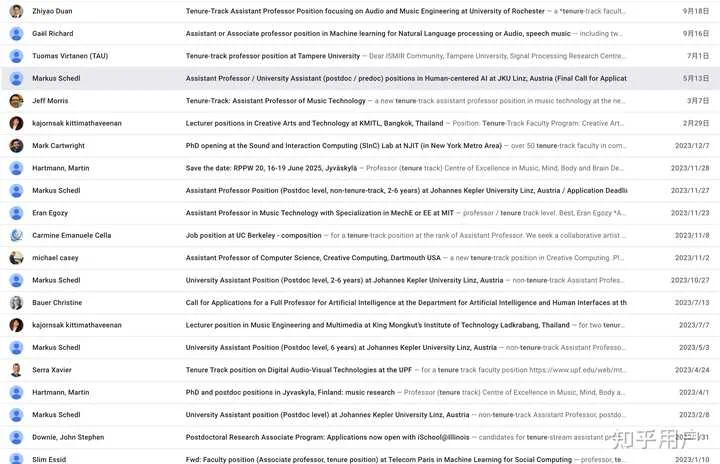Select sender Slim Essid's email row
Image resolution: width=720 pixels, height=464 pixels.
[360, 458]
